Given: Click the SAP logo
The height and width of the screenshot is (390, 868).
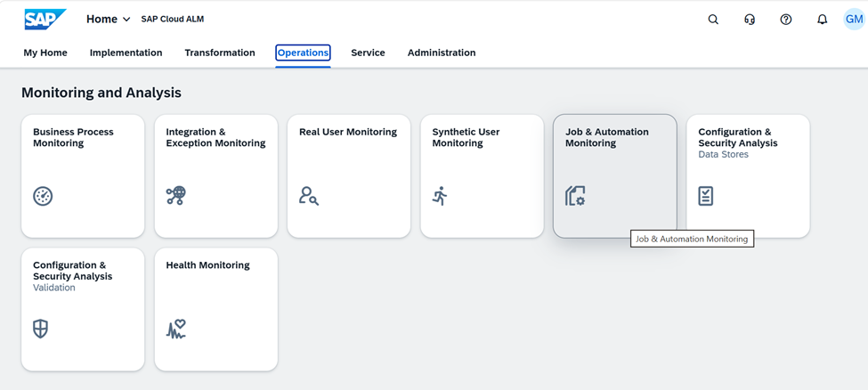Looking at the screenshot, I should coord(45,20).
